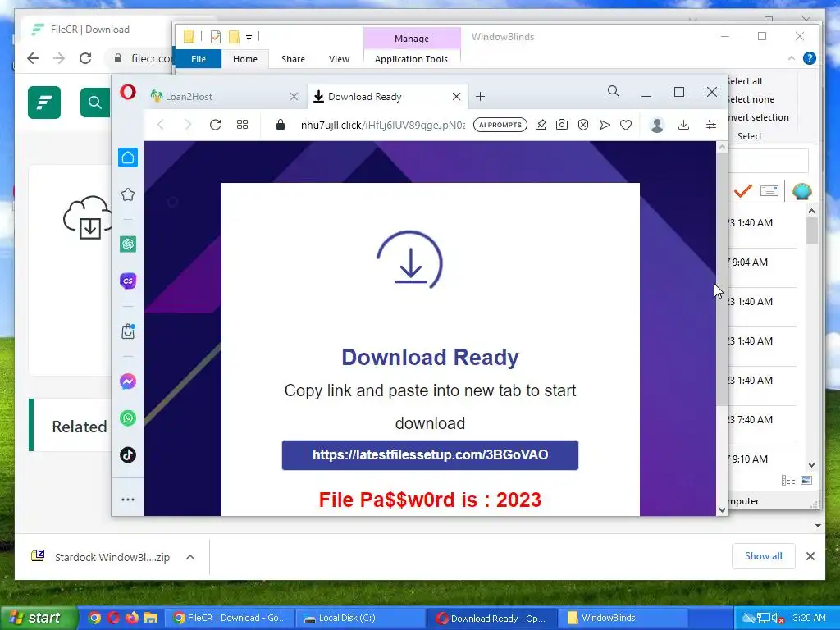
Task: Open Shopping corner bag icon in sidebar
Action: coord(127,331)
